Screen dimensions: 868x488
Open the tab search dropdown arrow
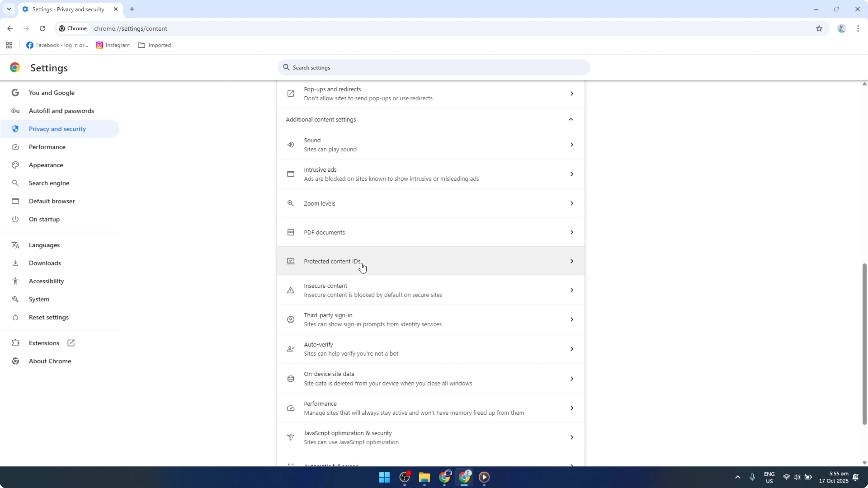[9, 9]
